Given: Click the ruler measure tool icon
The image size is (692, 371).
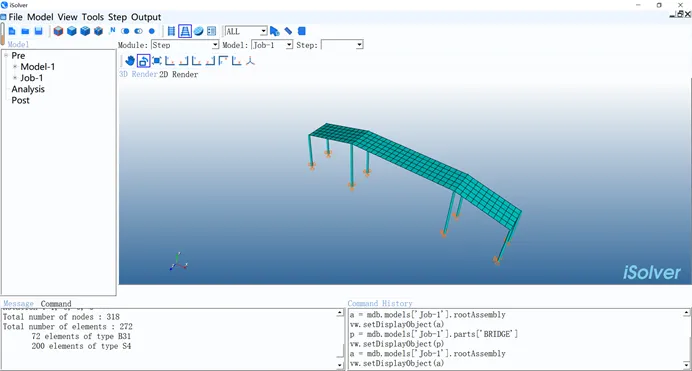Looking at the screenshot, I should pyautogui.click(x=288, y=31).
